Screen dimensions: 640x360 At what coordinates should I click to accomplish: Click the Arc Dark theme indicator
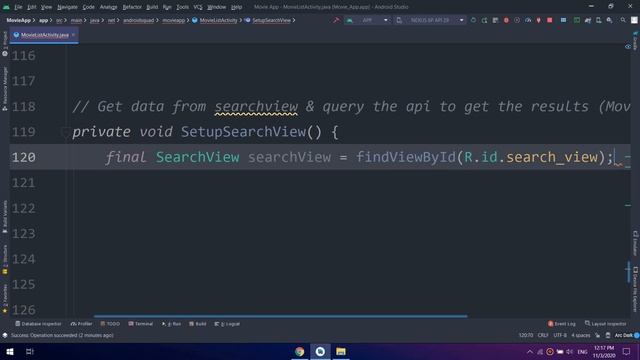pos(624,335)
